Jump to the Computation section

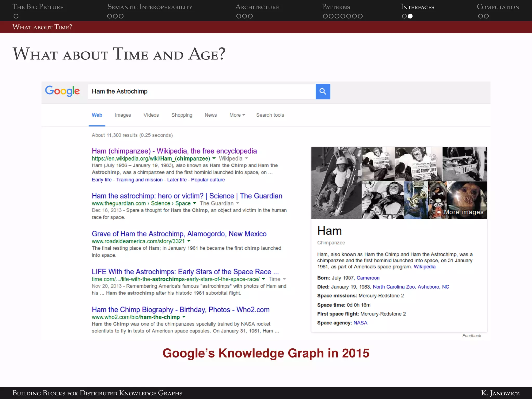click(498, 7)
